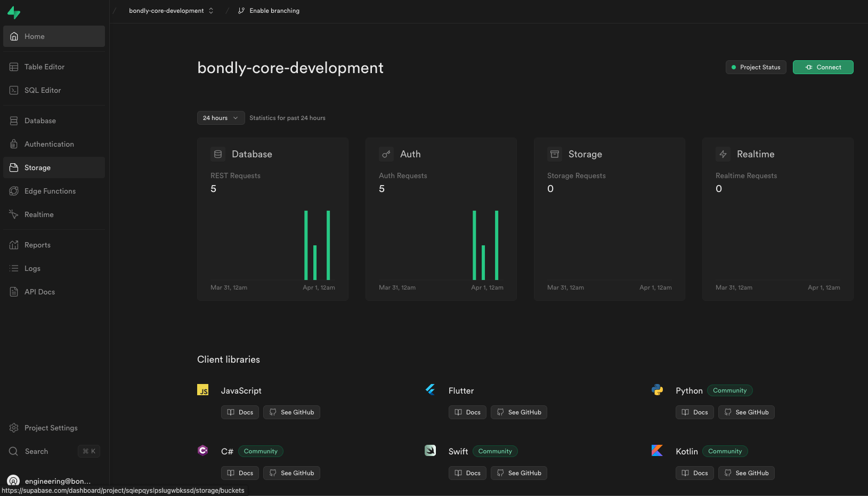Click the Community badge next to Kotlin
This screenshot has height=496, width=868.
coord(725,451)
